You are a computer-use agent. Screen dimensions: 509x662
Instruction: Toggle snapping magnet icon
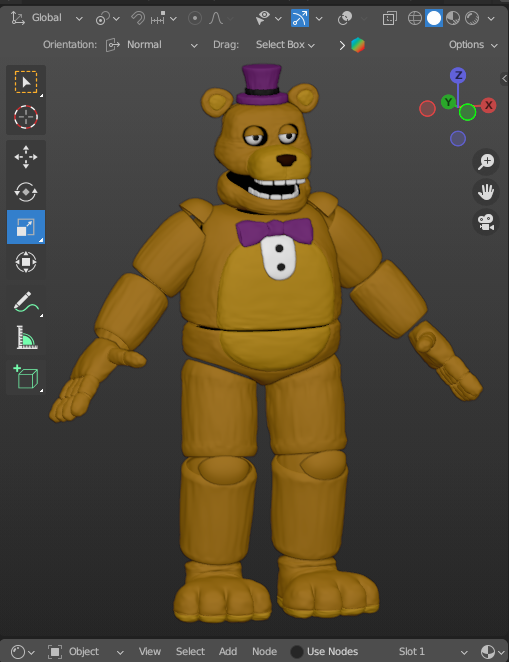pos(138,18)
